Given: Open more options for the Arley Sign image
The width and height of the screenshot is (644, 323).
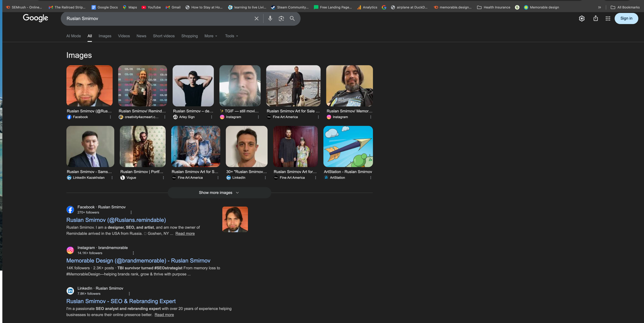Looking at the screenshot, I should click(211, 117).
